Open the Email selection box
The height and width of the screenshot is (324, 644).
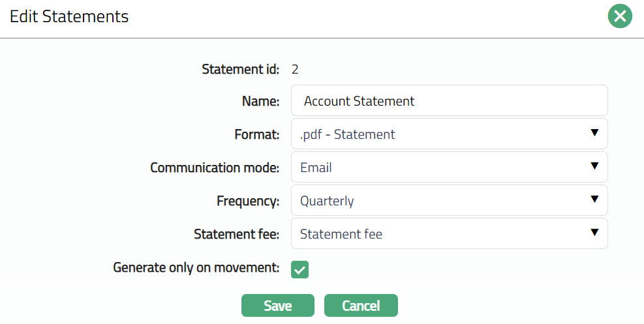click(437, 168)
